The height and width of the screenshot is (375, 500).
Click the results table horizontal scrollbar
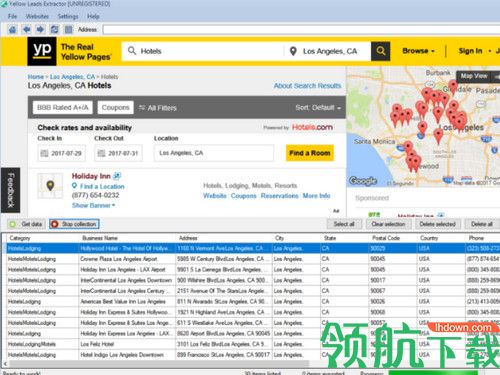click(159, 364)
